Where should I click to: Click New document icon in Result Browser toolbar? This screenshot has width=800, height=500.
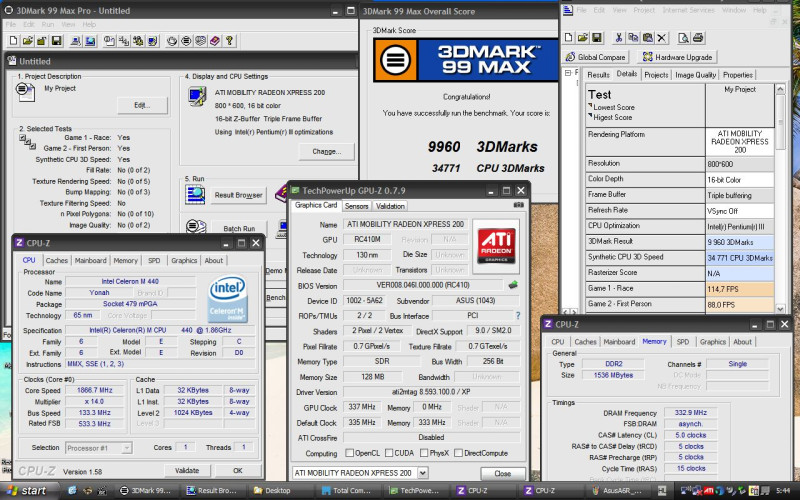[568, 37]
